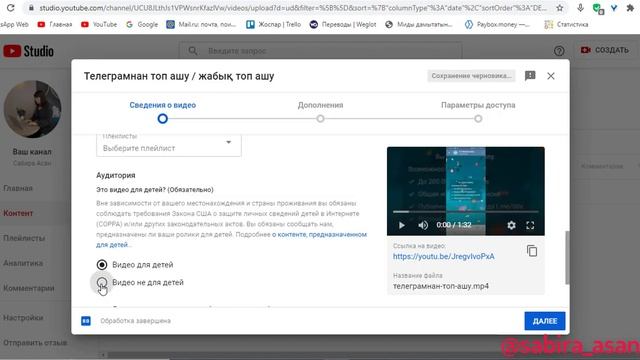Activate the microphone icon in browser toolbar
Viewport: 640px width, 360px height.
580,8
